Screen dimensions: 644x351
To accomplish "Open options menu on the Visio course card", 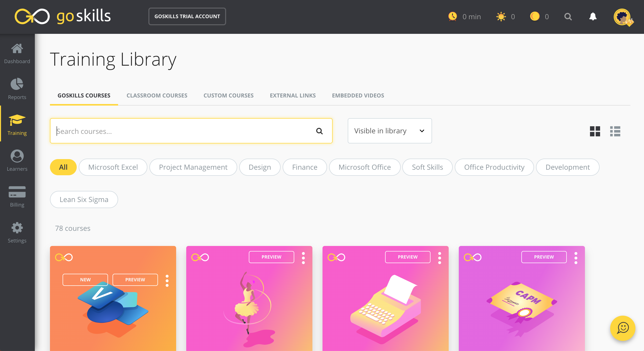I will pos(167,281).
